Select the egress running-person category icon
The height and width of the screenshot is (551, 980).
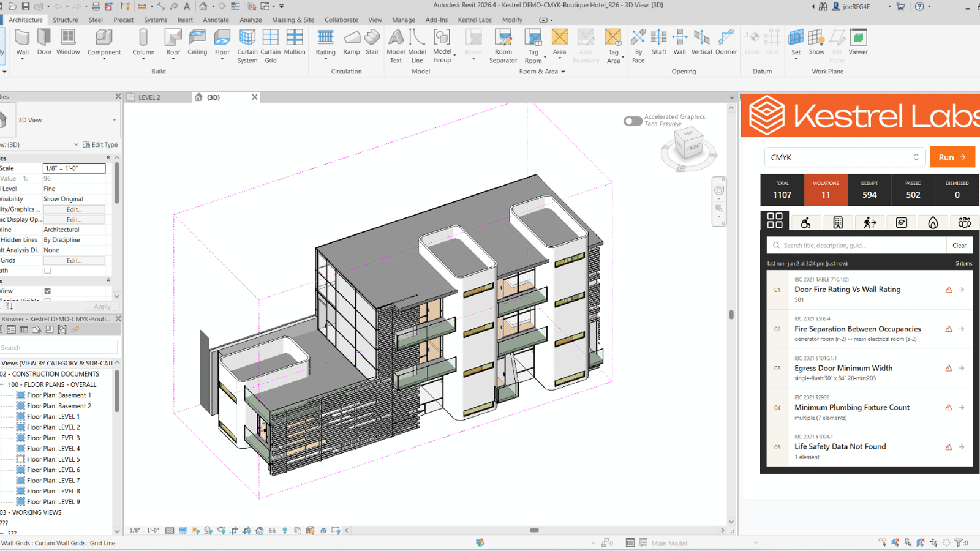pos(870,223)
